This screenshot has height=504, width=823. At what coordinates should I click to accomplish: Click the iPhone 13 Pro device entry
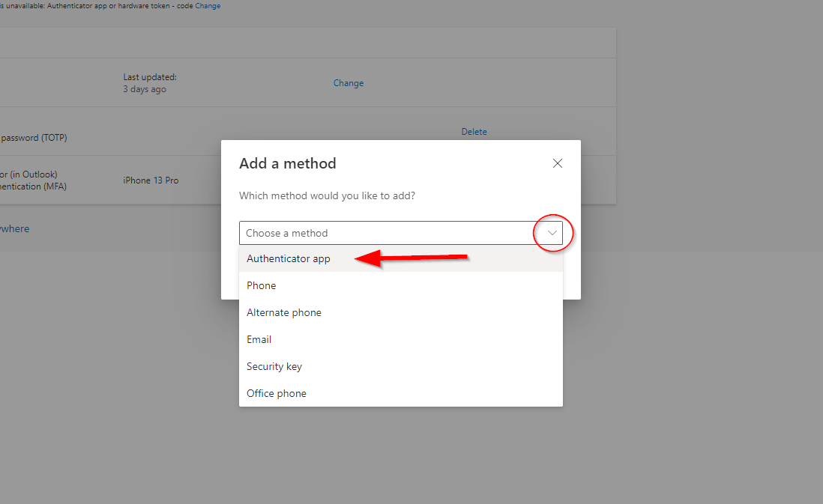click(151, 180)
